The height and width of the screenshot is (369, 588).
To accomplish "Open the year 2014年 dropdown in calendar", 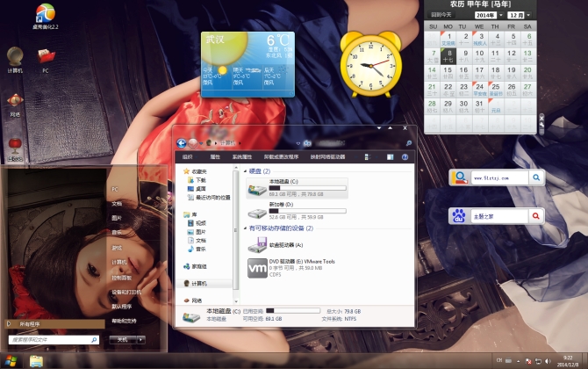I will tap(500, 15).
